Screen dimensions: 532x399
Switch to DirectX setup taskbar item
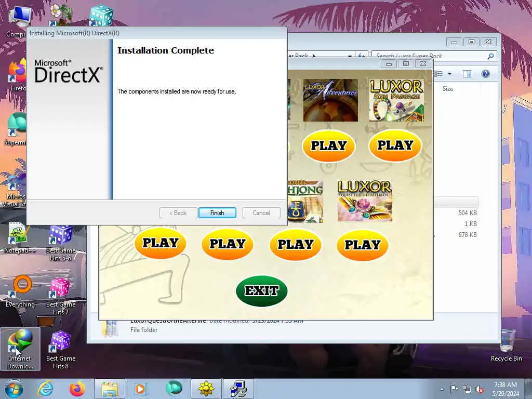238,389
